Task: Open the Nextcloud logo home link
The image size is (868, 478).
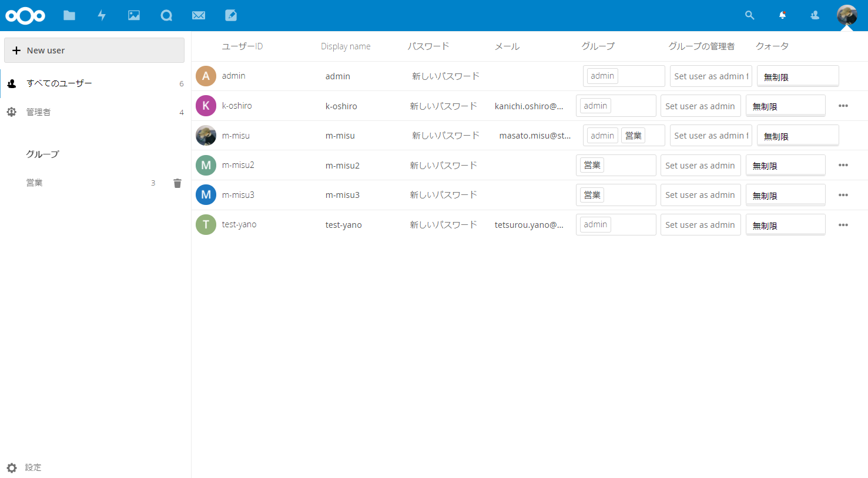Action: coord(25,15)
